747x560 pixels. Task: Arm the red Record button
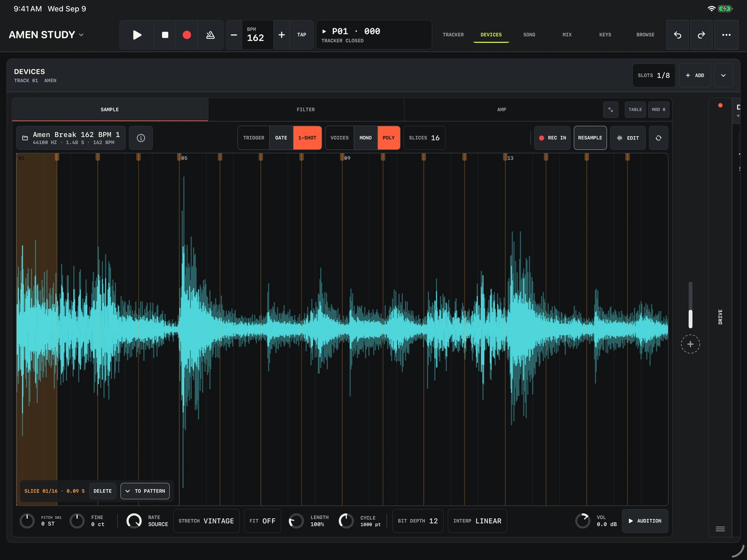point(187,35)
